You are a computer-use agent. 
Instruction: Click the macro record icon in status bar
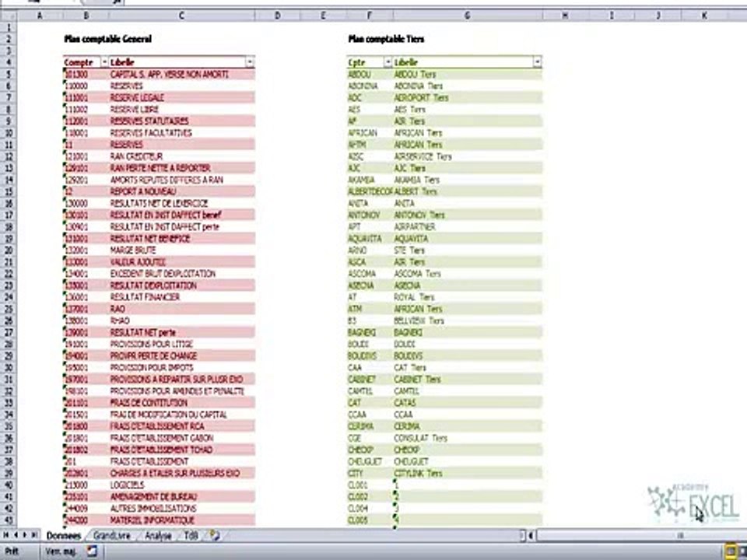[92, 551]
